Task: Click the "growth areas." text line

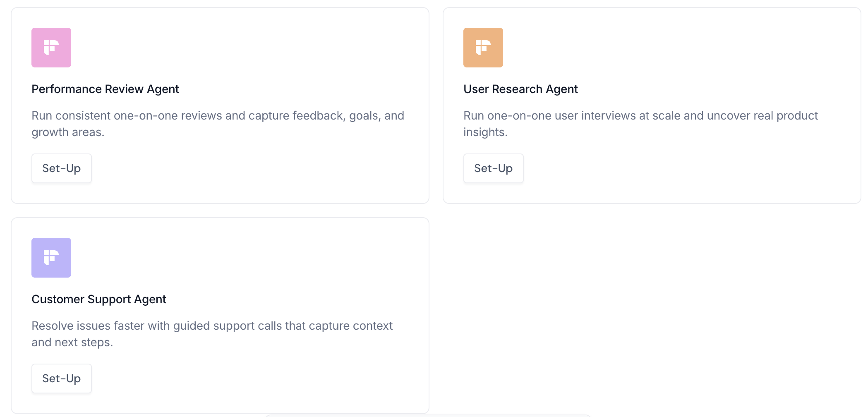Action: click(x=68, y=132)
